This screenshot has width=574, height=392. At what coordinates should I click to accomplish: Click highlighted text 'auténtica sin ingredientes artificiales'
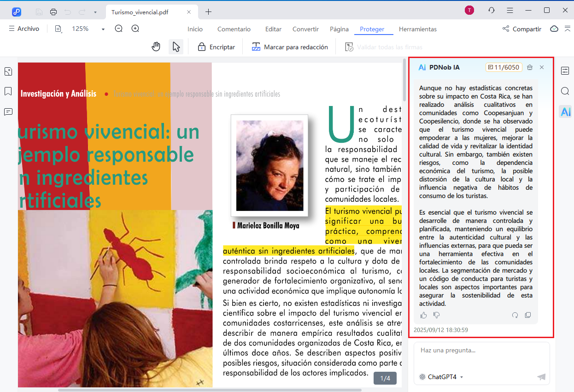point(289,251)
